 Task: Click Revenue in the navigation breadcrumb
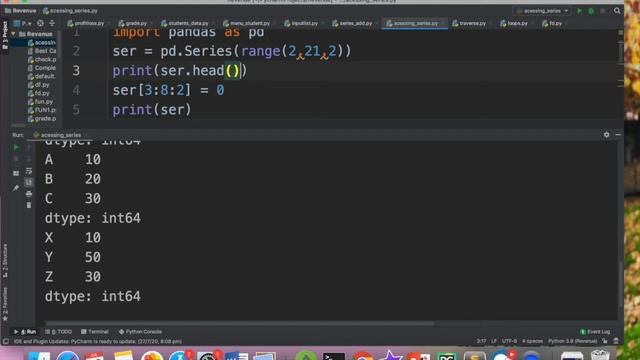pyautogui.click(x=20, y=11)
